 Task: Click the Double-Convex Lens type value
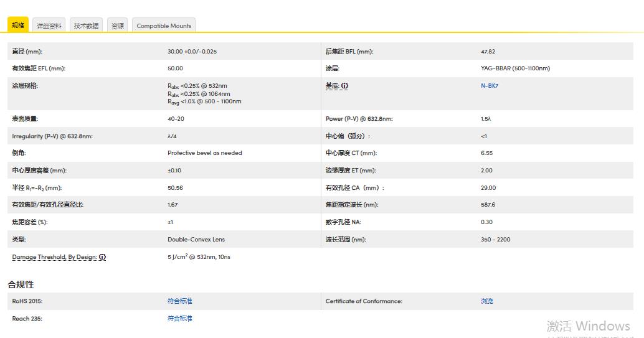click(196, 240)
